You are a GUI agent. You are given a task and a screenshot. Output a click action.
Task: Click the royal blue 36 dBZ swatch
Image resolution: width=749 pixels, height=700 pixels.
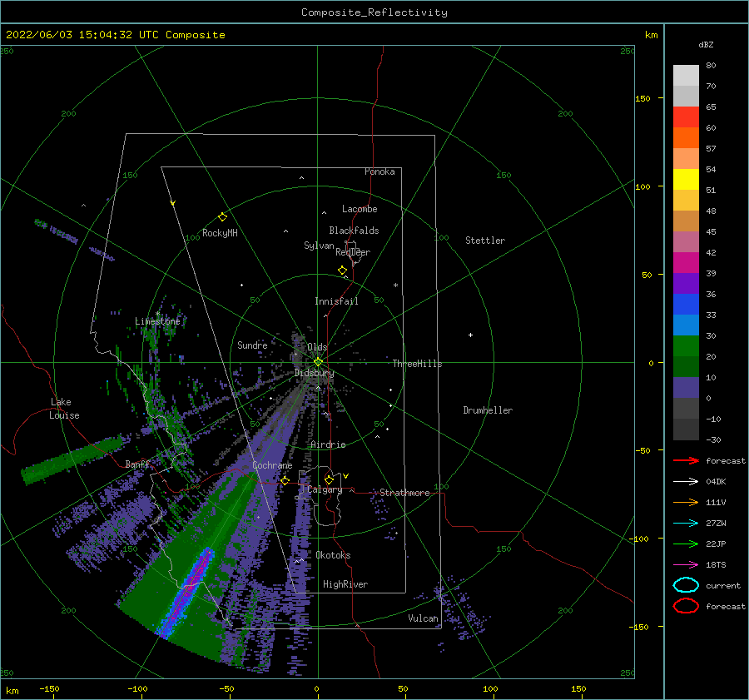pos(686,304)
